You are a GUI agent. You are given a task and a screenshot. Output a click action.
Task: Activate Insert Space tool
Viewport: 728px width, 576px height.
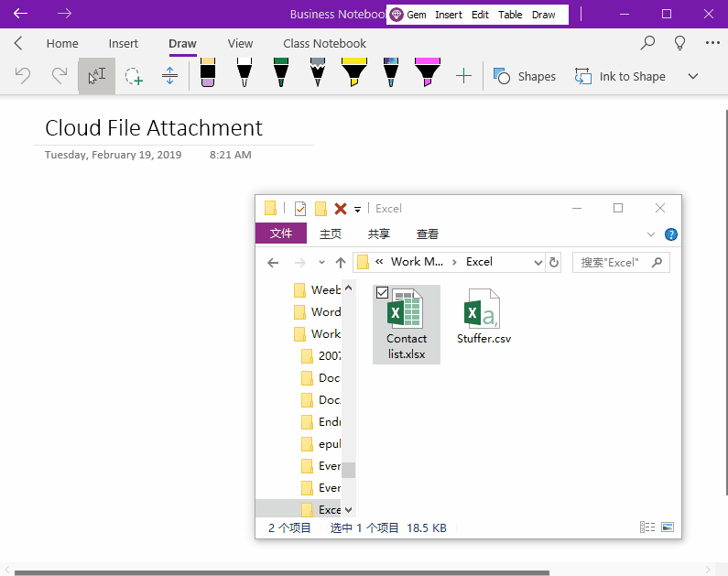pyautogui.click(x=170, y=76)
